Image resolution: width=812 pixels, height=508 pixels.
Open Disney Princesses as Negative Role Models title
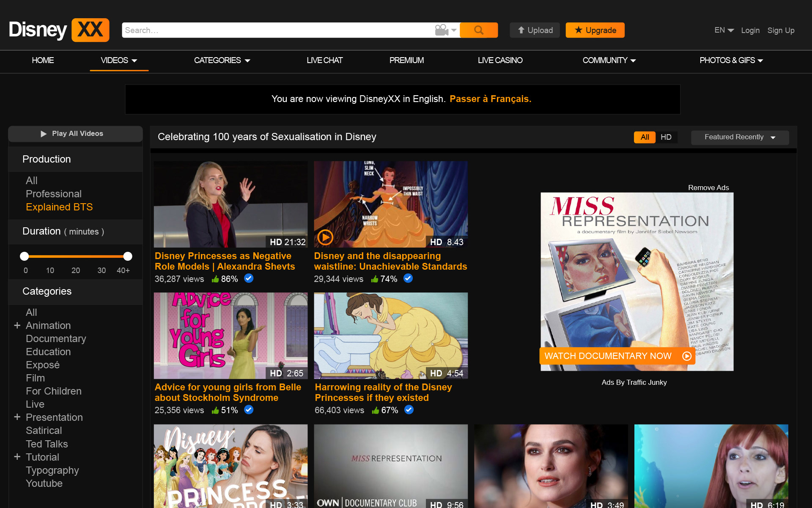pyautogui.click(x=225, y=261)
